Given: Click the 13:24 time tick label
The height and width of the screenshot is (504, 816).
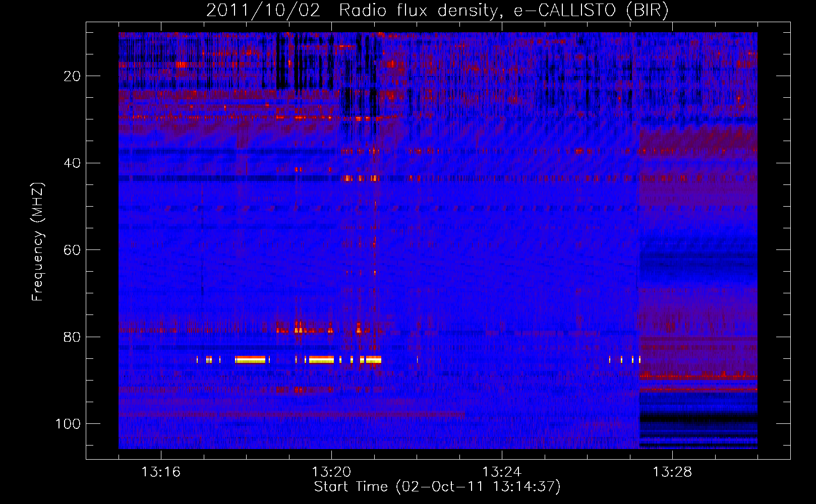Looking at the screenshot, I should click(x=502, y=472).
